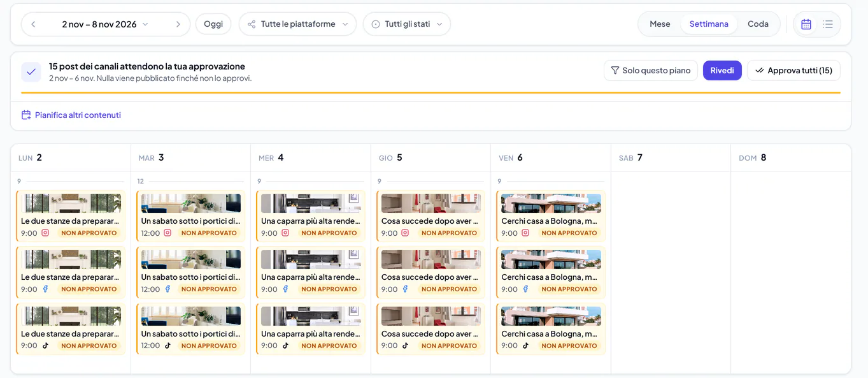Open Tutte le piattaforme filter dropdown

pyautogui.click(x=297, y=24)
